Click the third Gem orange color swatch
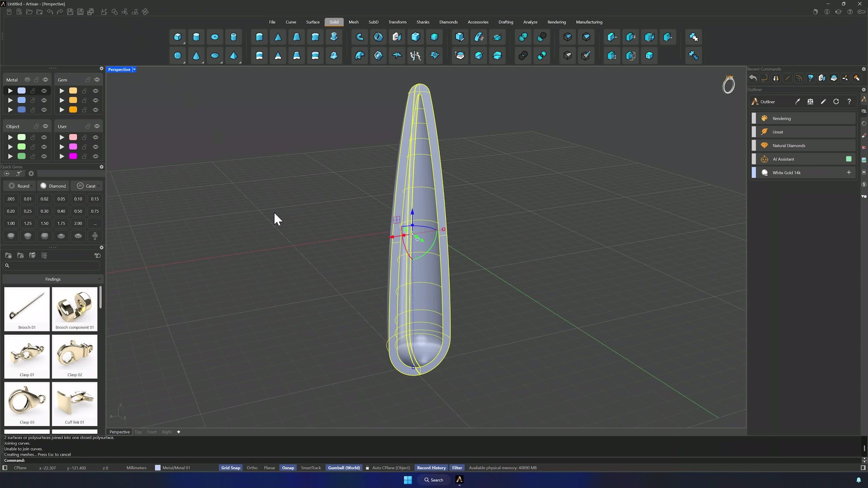This screenshot has height=488, width=868. 73,110
